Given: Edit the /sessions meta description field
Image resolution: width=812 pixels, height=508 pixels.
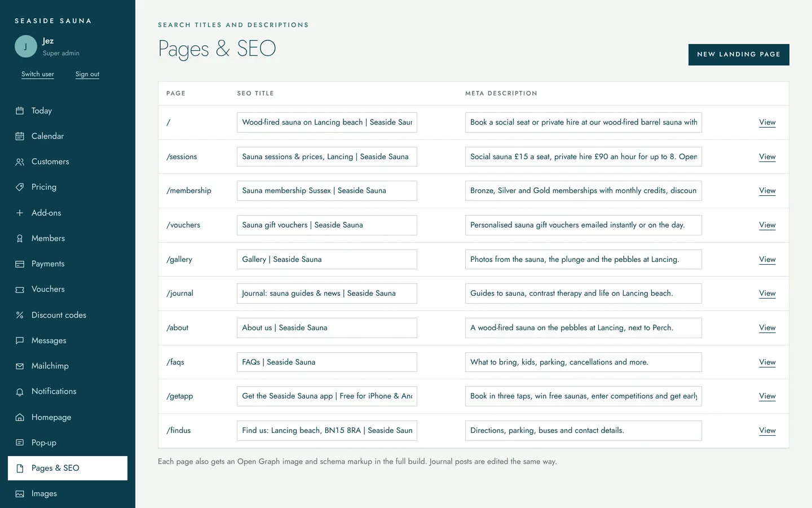Looking at the screenshot, I should (x=584, y=156).
